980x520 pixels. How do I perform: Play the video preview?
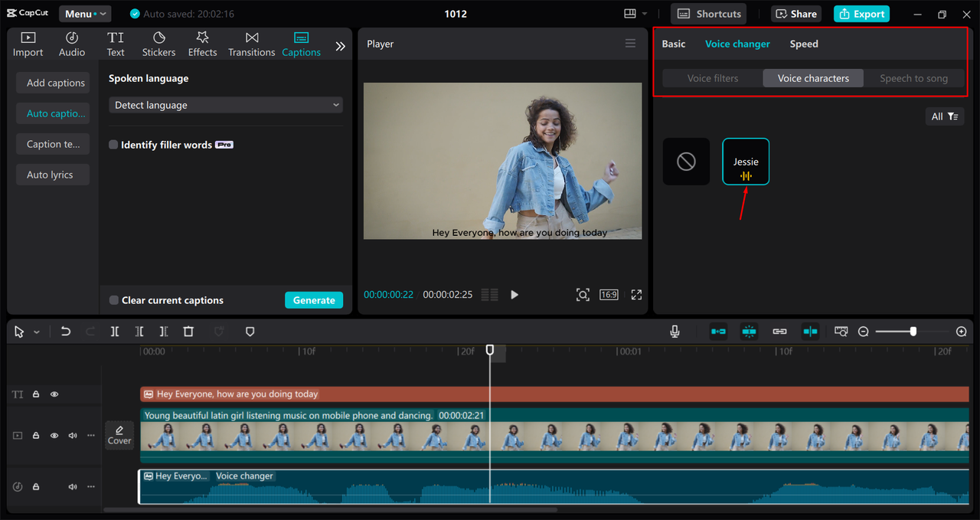(514, 295)
